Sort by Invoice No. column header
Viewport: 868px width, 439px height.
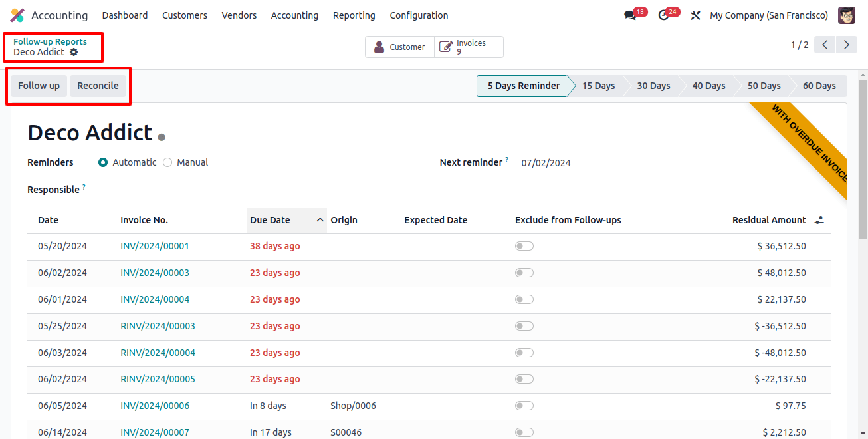144,220
